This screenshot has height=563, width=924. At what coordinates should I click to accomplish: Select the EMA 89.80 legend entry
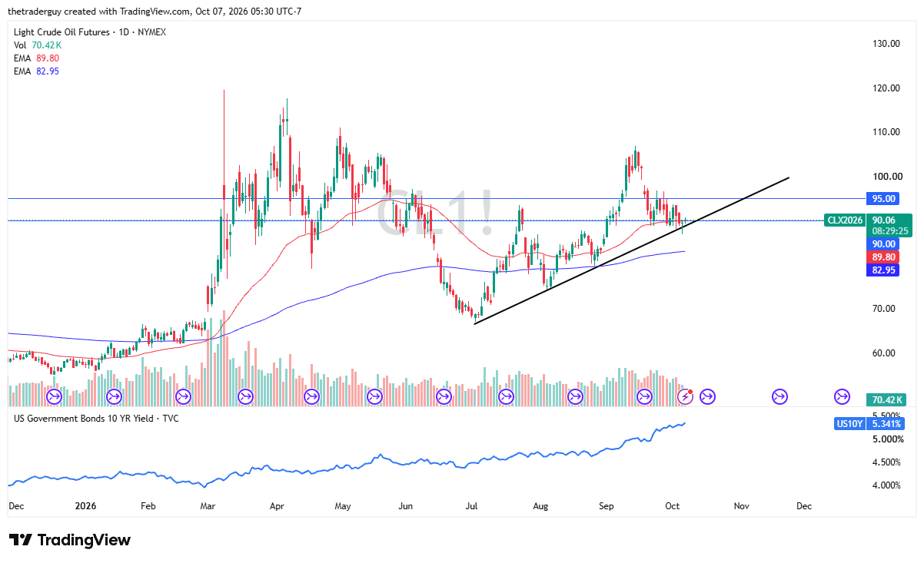tap(36, 58)
